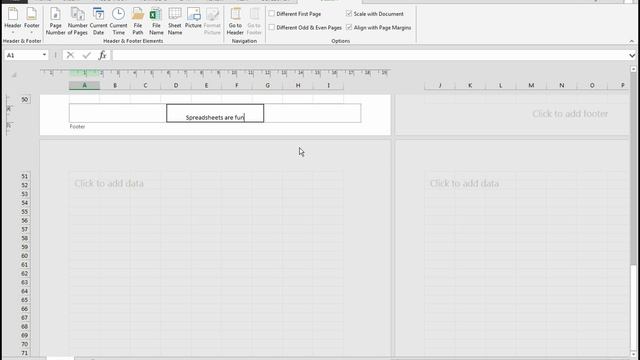640x360 pixels.
Task: Click the right footer section box
Action: 312,113
